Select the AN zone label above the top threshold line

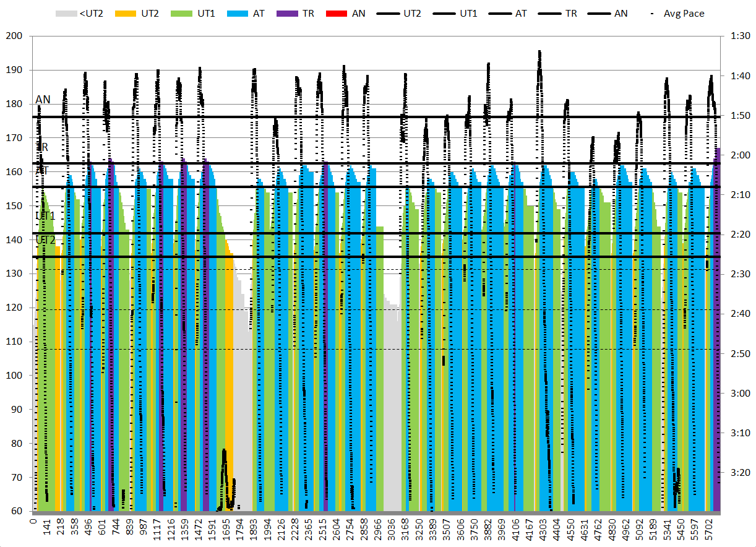[43, 99]
